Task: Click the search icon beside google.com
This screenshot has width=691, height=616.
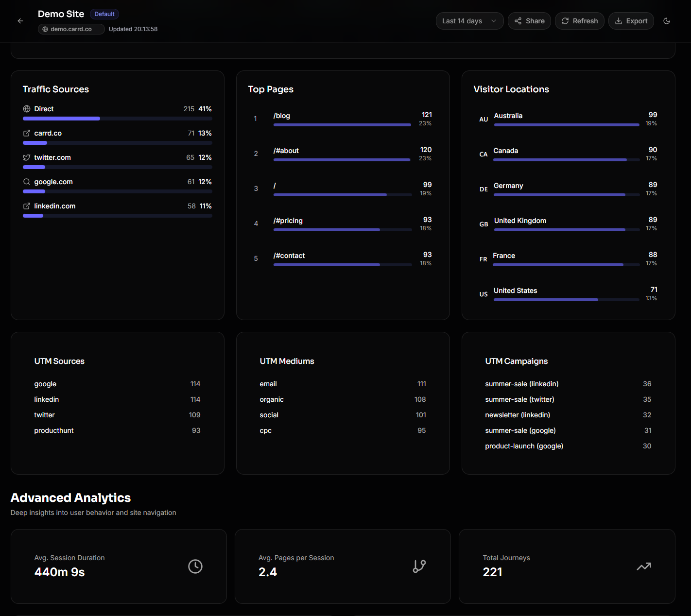Action: [x=26, y=181]
